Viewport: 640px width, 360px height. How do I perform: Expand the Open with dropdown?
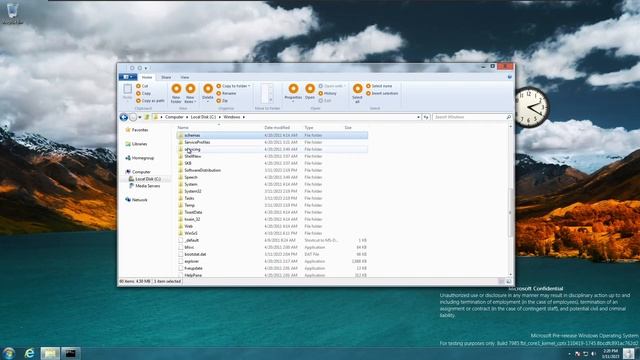tap(332, 86)
